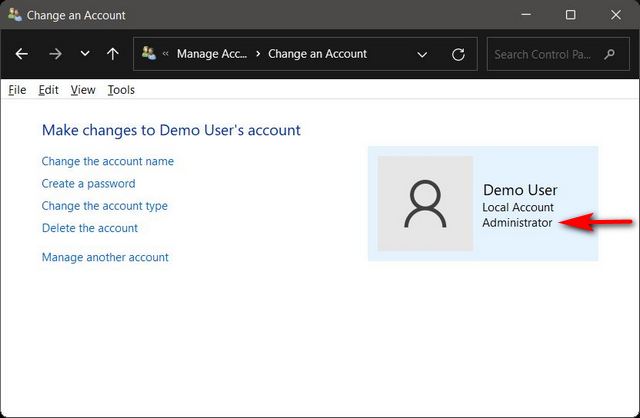Focus the Search Control Panel field

coord(545,54)
